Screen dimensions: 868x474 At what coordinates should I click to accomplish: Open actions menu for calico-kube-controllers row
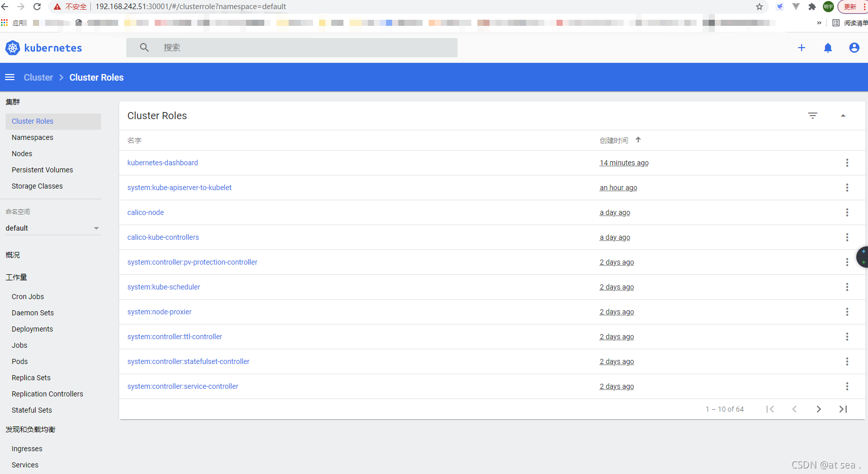[847, 237]
